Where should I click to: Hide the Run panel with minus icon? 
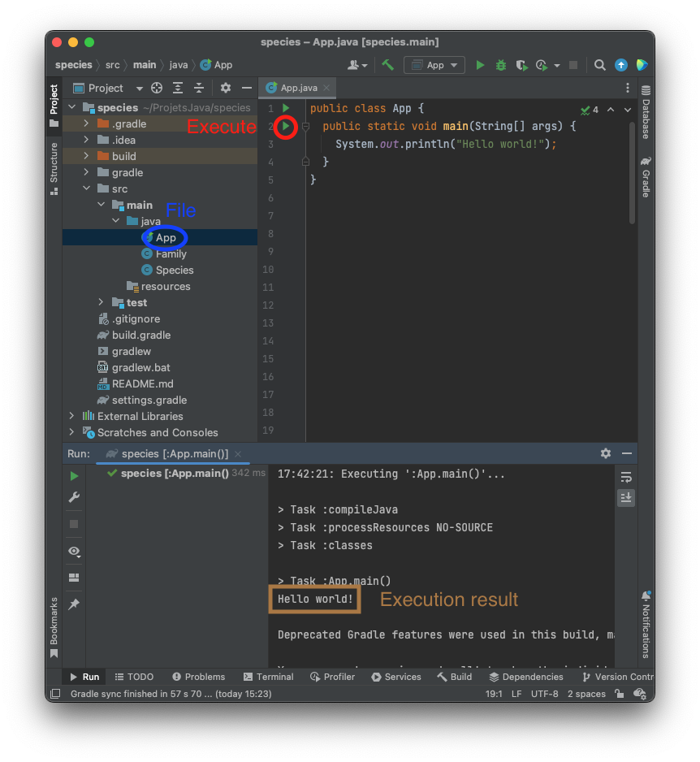pos(627,453)
